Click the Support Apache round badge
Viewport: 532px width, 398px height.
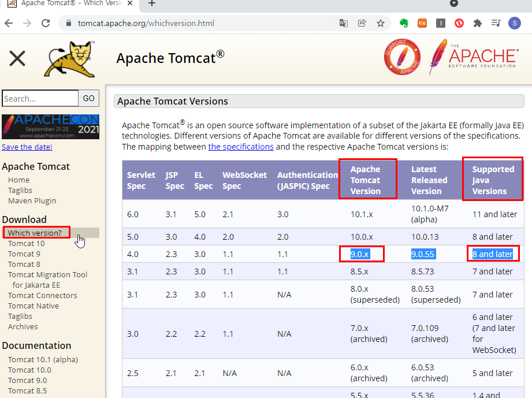(402, 57)
